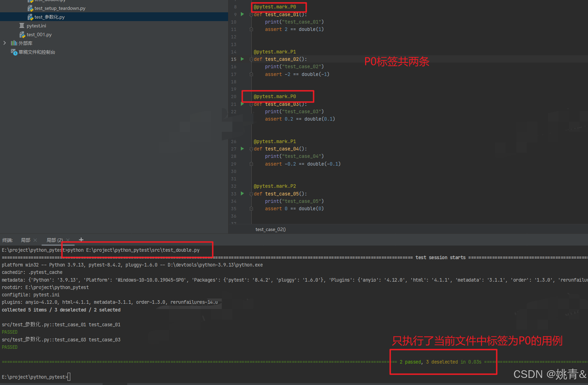Collapse test_case_05 function at its def line
The height and width of the screenshot is (385, 588).
[x=251, y=194]
